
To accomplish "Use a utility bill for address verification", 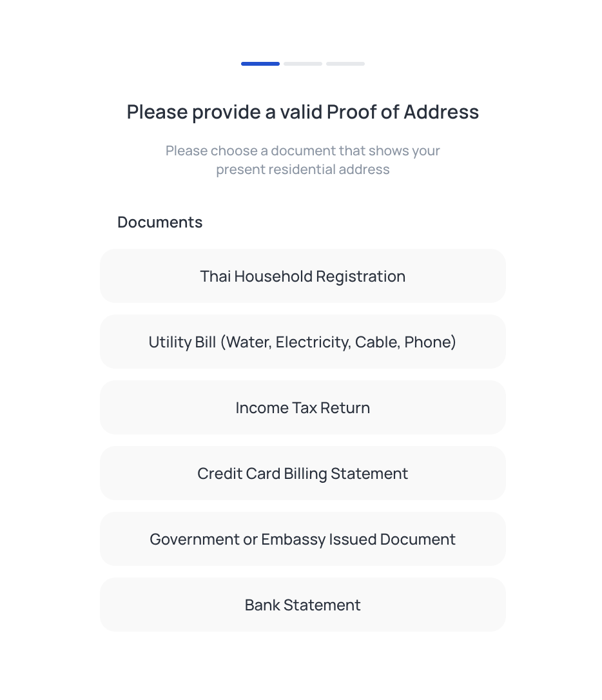I will [302, 342].
